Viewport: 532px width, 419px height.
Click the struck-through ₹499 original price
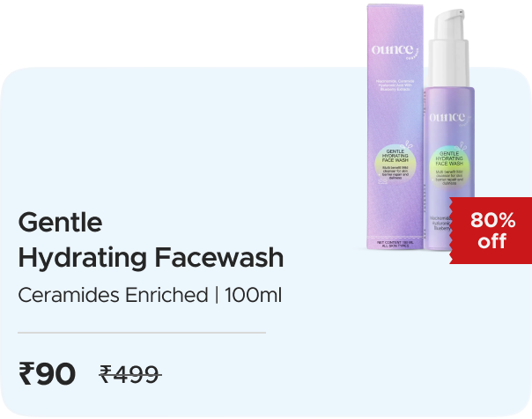(130, 375)
